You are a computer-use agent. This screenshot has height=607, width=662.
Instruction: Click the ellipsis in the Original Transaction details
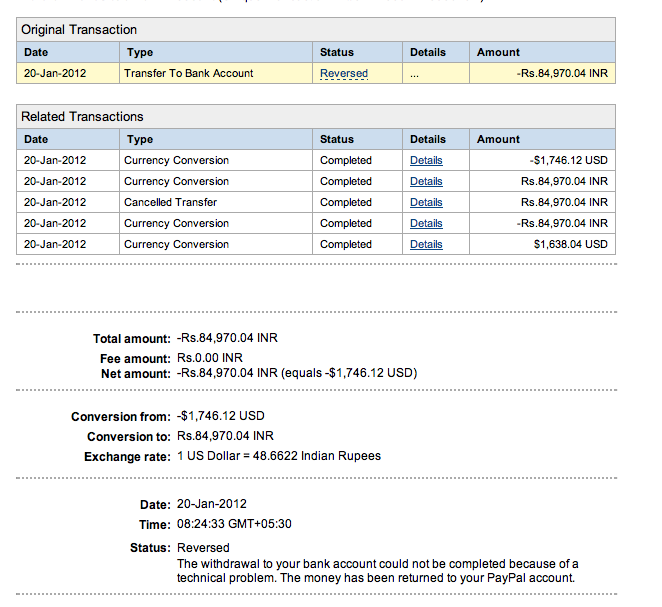pyautogui.click(x=415, y=74)
